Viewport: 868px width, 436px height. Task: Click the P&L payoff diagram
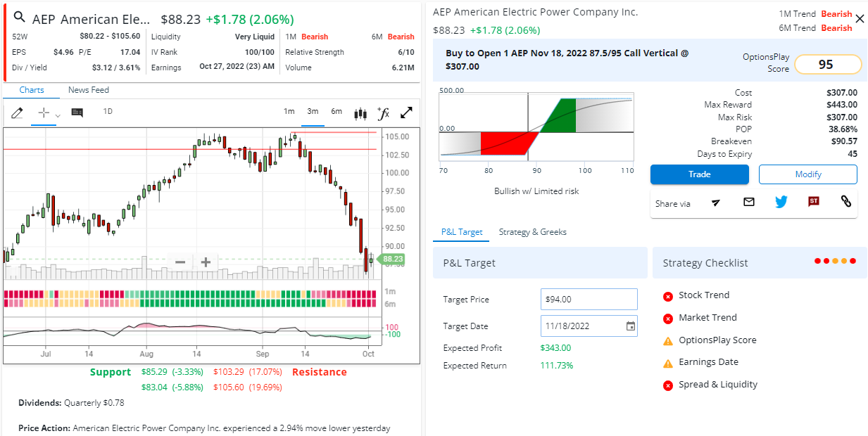click(x=536, y=127)
